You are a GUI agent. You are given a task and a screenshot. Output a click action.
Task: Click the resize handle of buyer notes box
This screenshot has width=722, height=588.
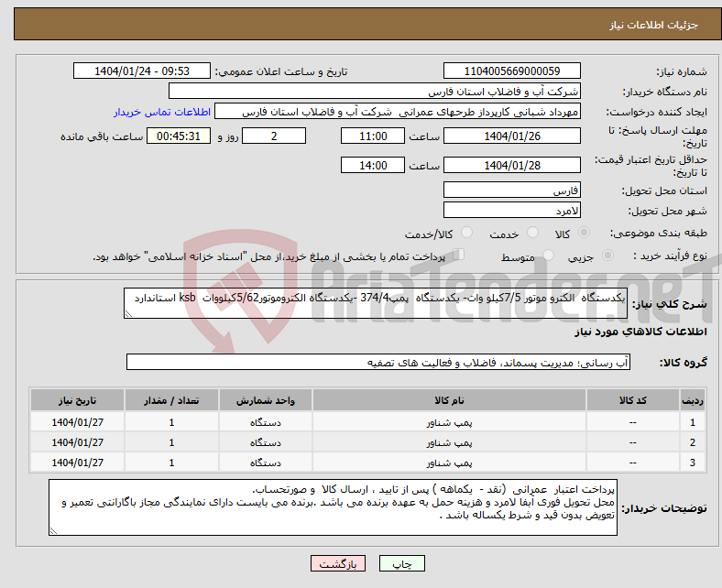[53, 531]
